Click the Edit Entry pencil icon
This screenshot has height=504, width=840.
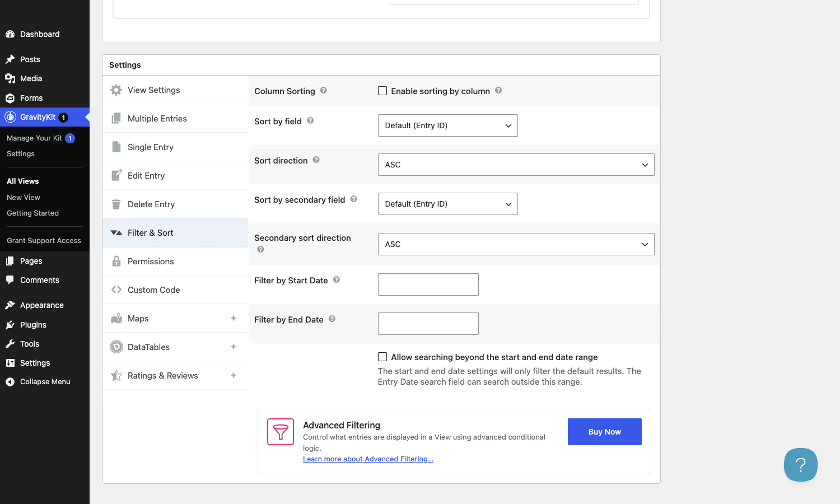pyautogui.click(x=116, y=176)
